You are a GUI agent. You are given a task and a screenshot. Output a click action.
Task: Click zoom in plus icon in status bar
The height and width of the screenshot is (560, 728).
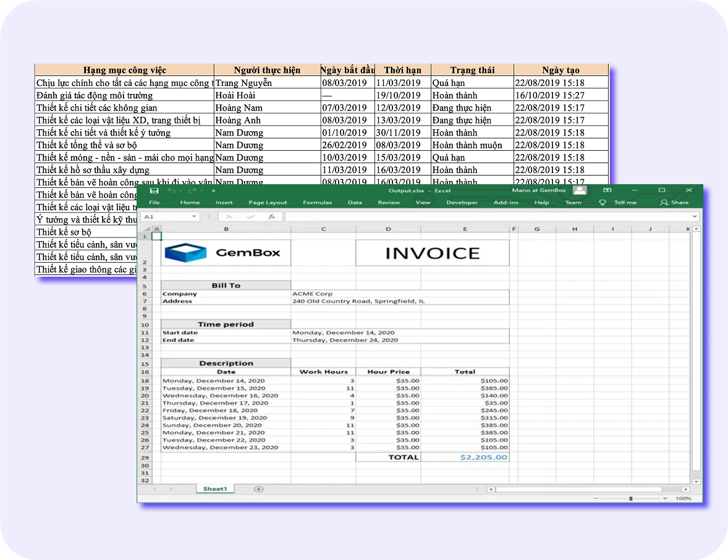tap(665, 498)
